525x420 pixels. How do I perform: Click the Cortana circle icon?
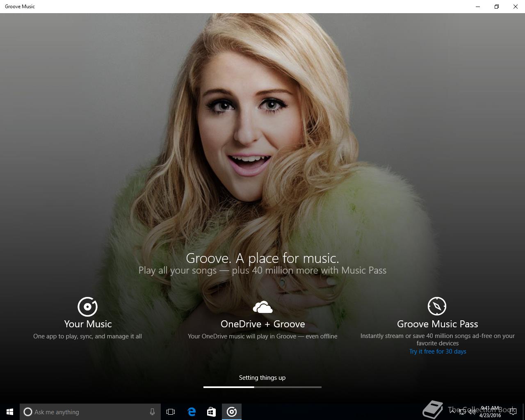(x=28, y=412)
